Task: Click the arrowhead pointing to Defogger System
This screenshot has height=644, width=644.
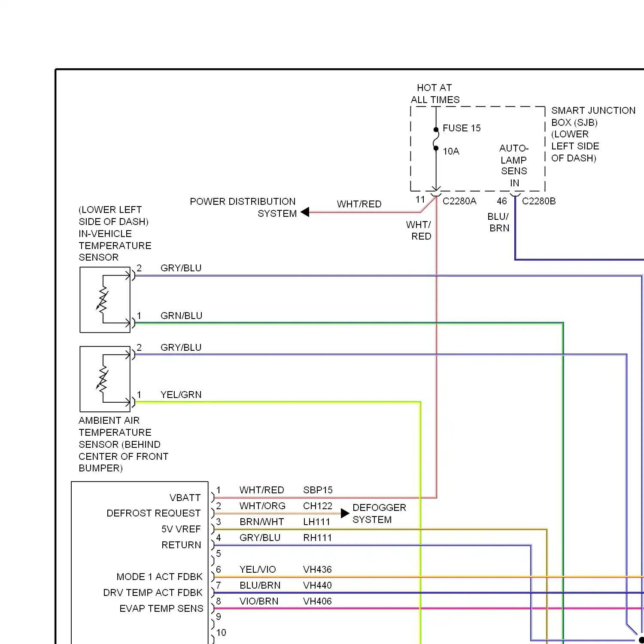Action: (345, 513)
